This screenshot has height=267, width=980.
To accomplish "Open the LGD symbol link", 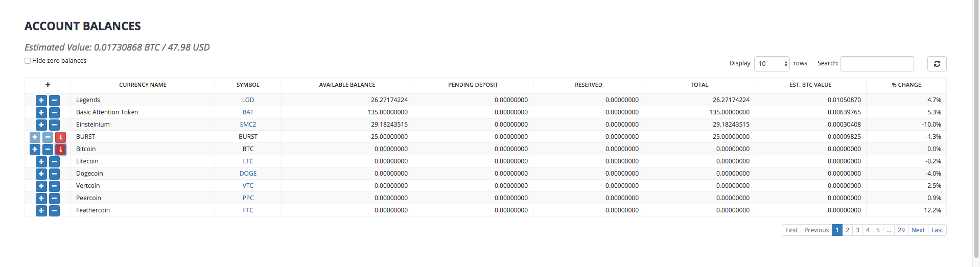I will coord(248,100).
